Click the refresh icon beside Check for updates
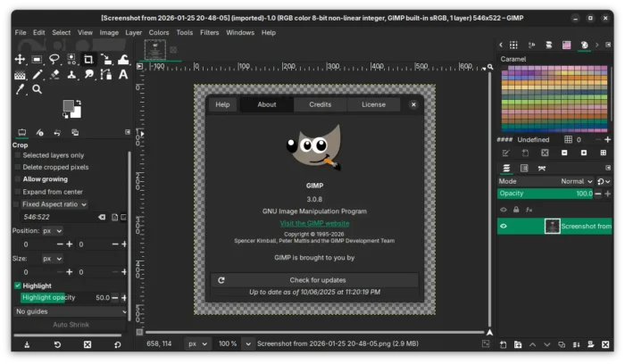625x364 pixels. (x=221, y=280)
